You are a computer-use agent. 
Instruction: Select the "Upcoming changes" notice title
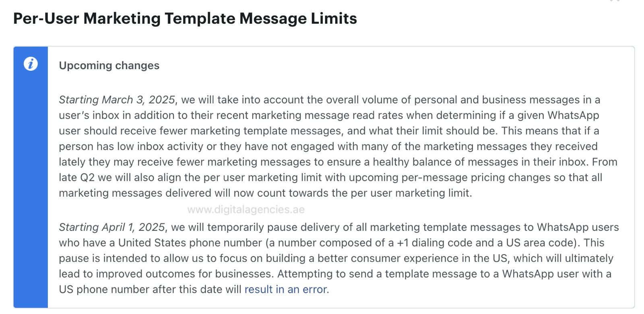click(x=109, y=66)
